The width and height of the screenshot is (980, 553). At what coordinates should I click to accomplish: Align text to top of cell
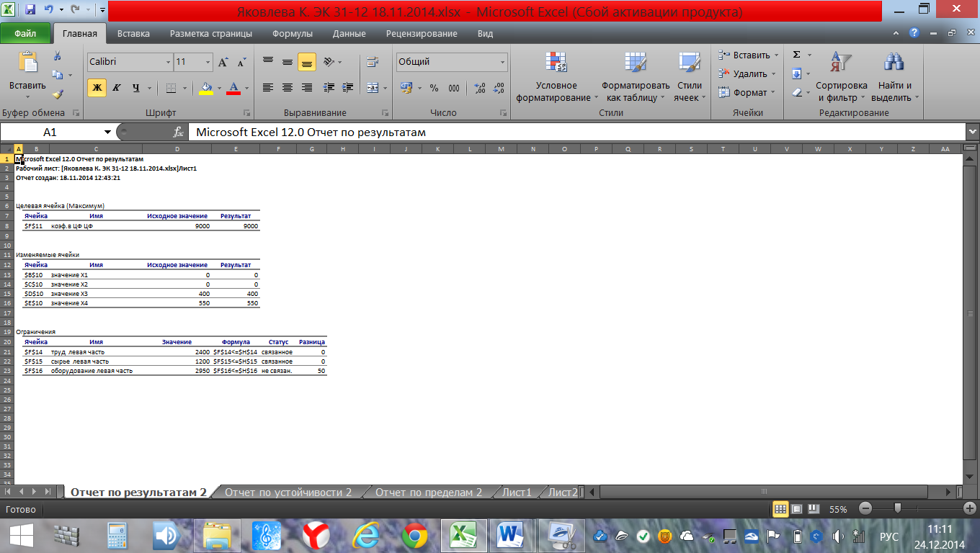pos(268,63)
